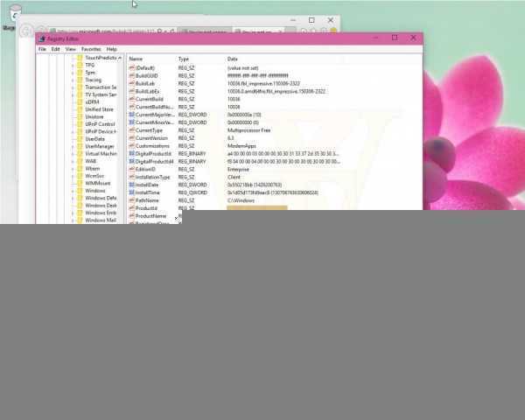The height and width of the screenshot is (420, 525).
Task: Click the DigitalProductId binary value icon
Action: coord(132,154)
